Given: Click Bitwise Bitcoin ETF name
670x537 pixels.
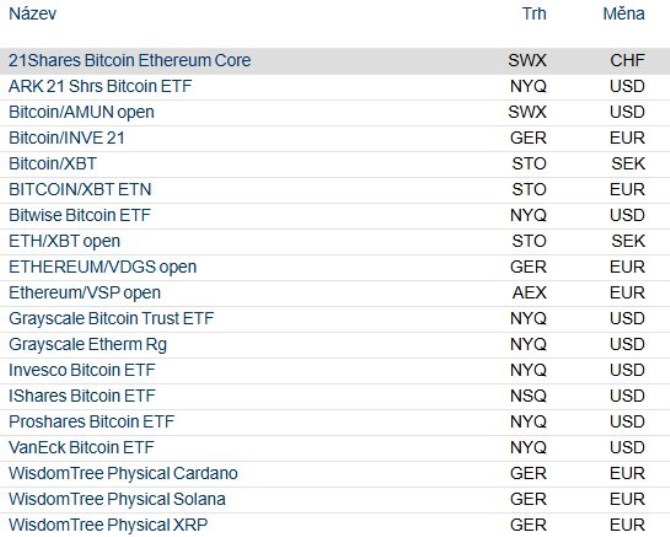Looking at the screenshot, I should pos(80,215).
